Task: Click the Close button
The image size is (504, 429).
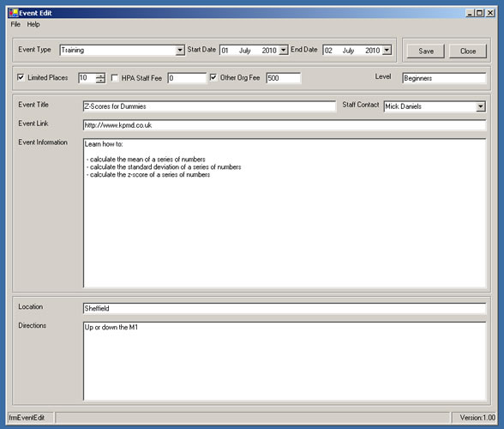Action: pyautogui.click(x=468, y=51)
